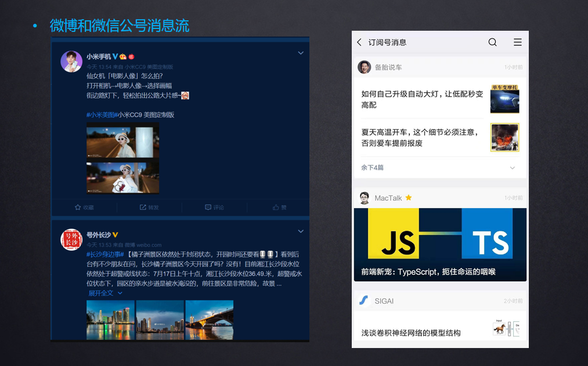The height and width of the screenshot is (366, 588).
Task: Open SIGAI account logo
Action: [x=363, y=300]
